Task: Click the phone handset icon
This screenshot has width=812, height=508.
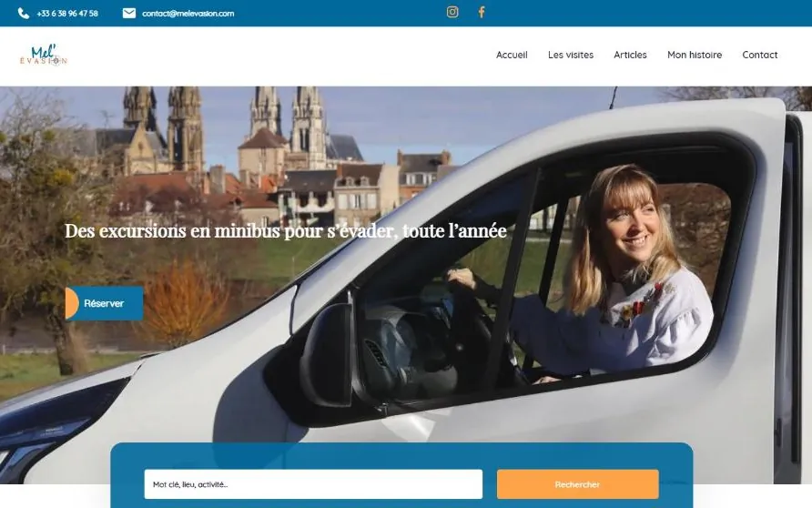Action: pyautogui.click(x=24, y=14)
